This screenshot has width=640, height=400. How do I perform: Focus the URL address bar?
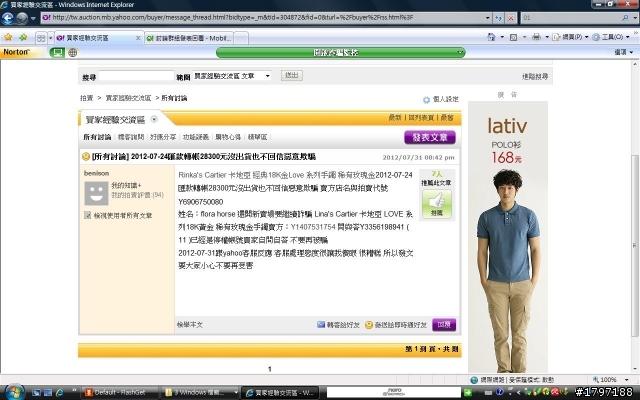(x=263, y=18)
